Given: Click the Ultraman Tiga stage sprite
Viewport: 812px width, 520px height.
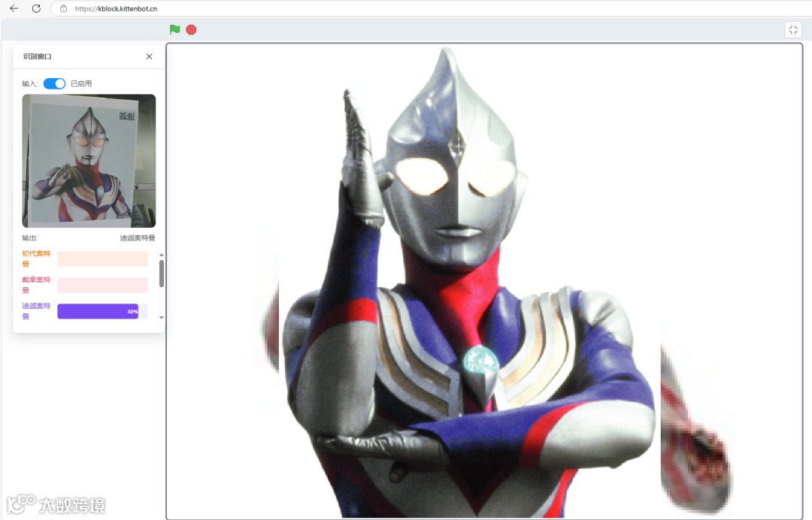Looking at the screenshot, I should (468, 282).
